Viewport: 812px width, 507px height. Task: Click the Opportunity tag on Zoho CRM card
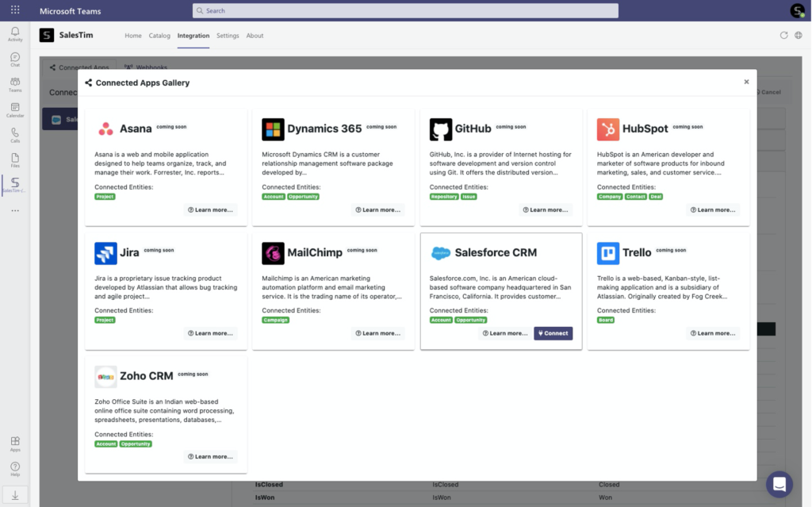pos(136,444)
